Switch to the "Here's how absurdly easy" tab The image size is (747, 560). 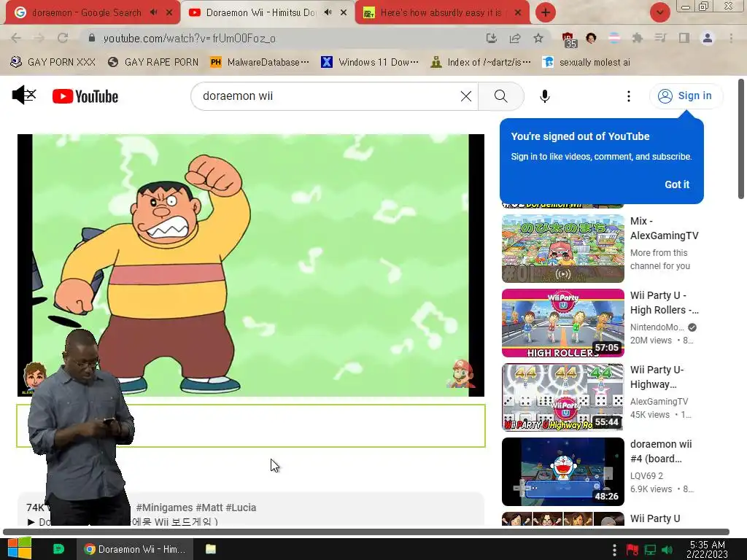tap(441, 12)
